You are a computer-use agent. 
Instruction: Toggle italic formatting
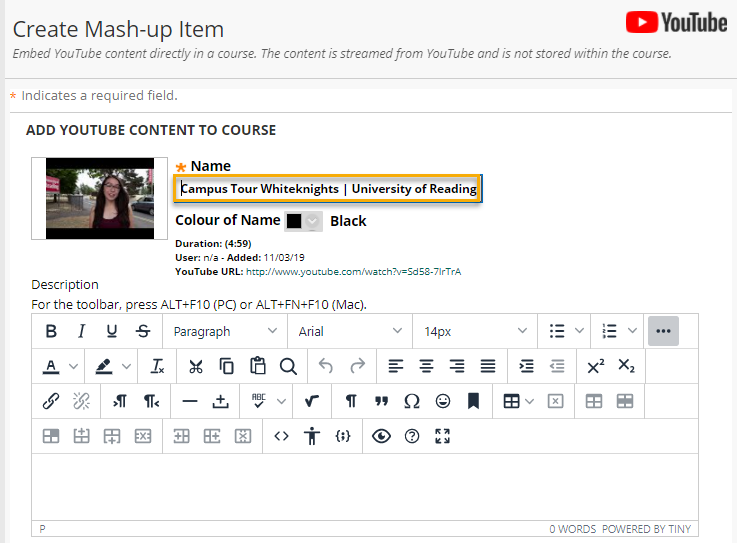coord(81,331)
